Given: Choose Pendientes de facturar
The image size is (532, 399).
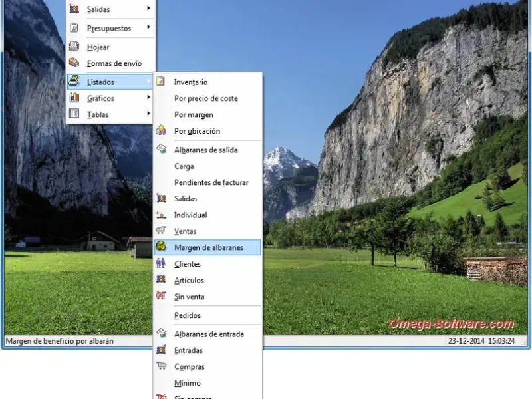Looking at the screenshot, I should click(x=207, y=182).
